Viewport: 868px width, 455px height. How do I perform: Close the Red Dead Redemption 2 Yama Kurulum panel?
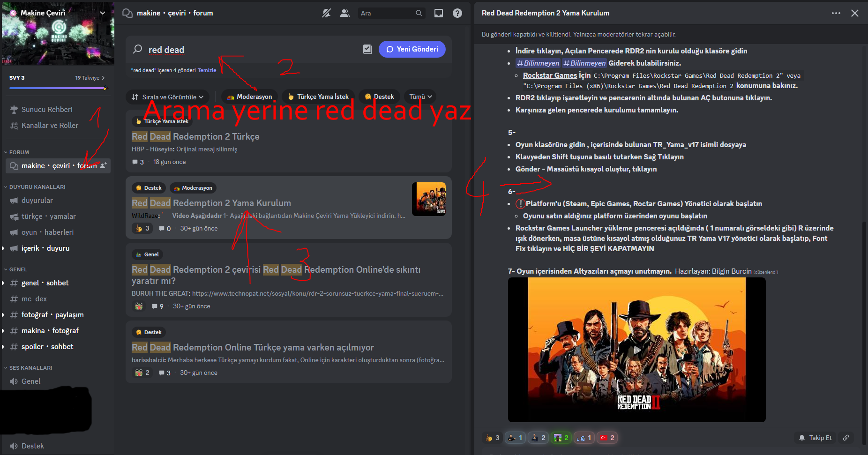coord(855,13)
